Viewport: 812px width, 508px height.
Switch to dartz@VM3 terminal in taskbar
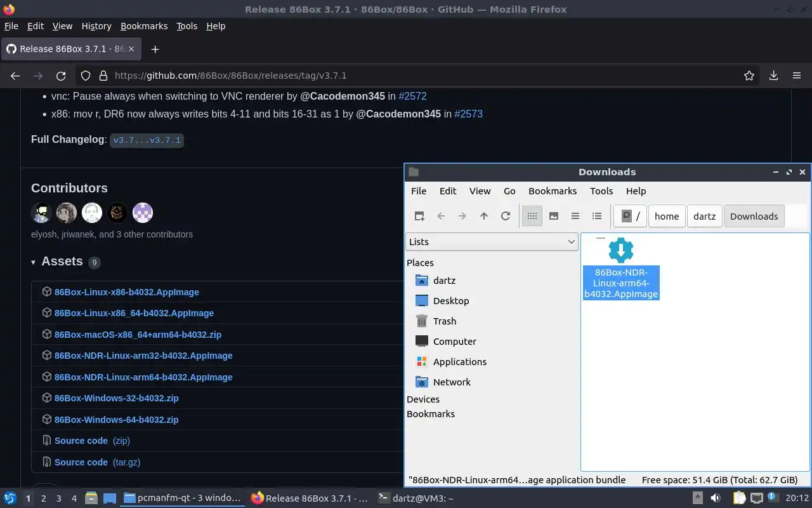[416, 498]
